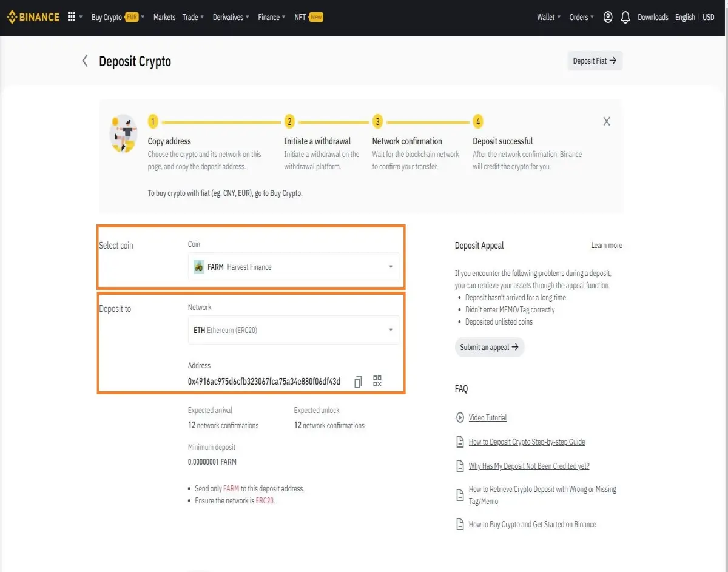Click the Expected unlock confirmations text
The image size is (728, 572).
[x=329, y=425]
